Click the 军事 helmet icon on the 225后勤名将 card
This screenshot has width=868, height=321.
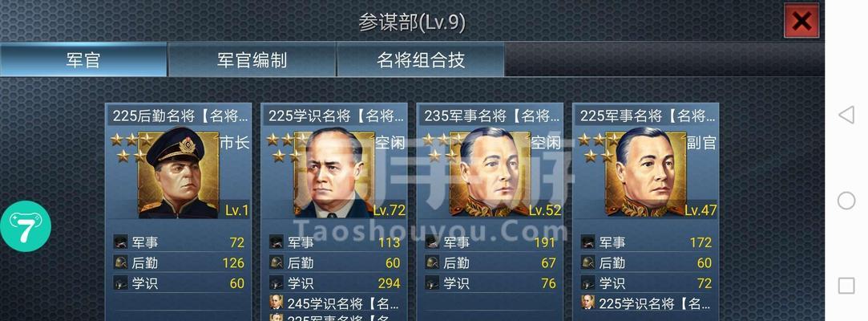point(121,242)
